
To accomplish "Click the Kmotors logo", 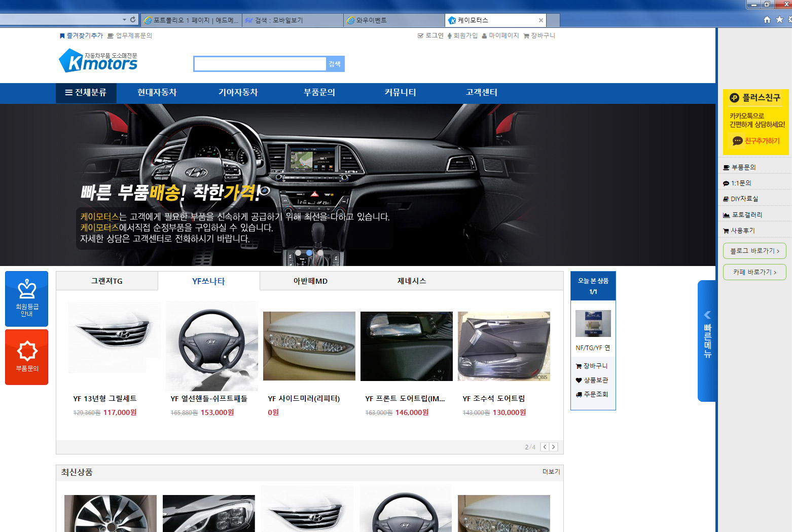I will (x=98, y=60).
